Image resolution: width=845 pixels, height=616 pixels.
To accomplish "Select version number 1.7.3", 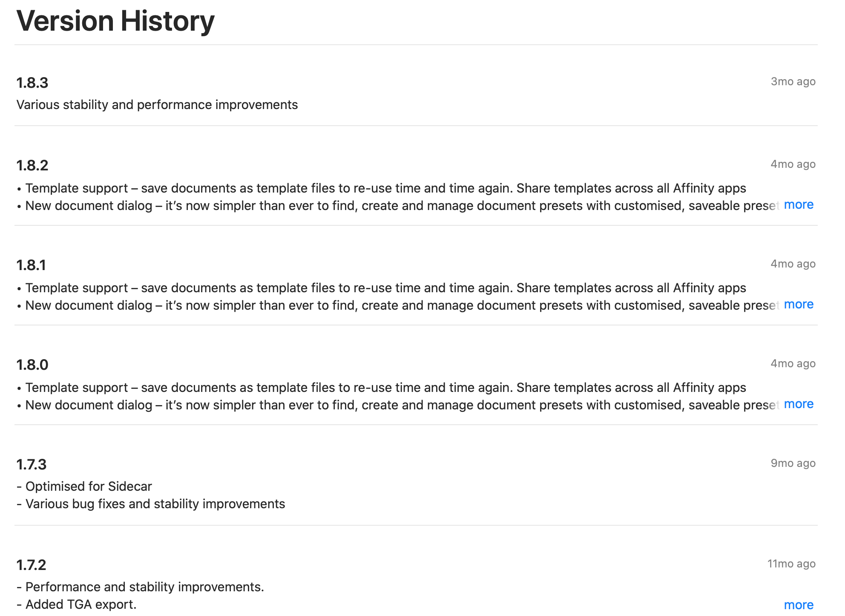I will (x=32, y=464).
